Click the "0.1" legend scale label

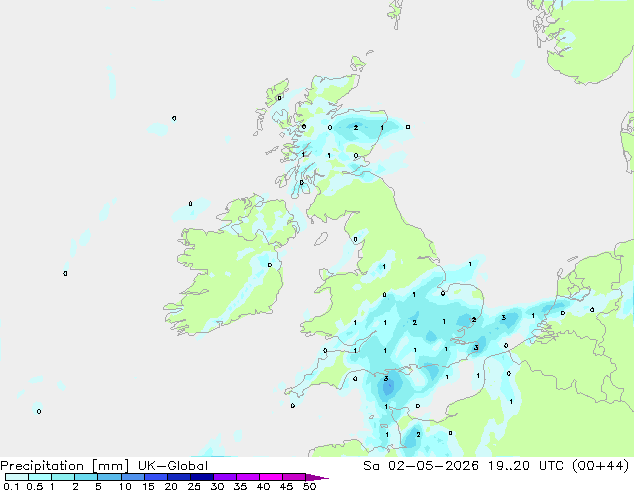click(11, 486)
